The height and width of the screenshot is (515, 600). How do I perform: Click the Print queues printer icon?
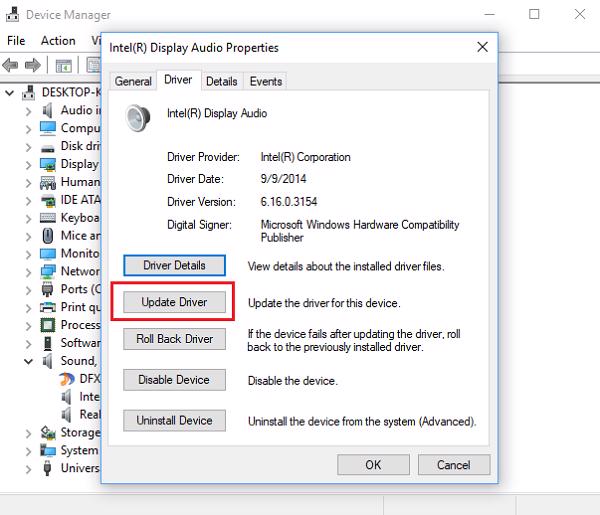click(47, 307)
